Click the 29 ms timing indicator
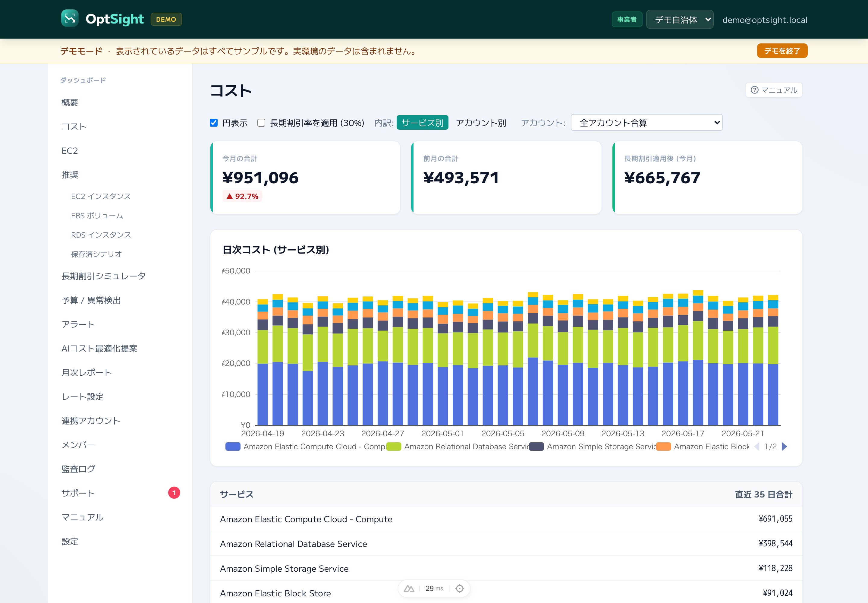This screenshot has height=603, width=868. (x=434, y=588)
